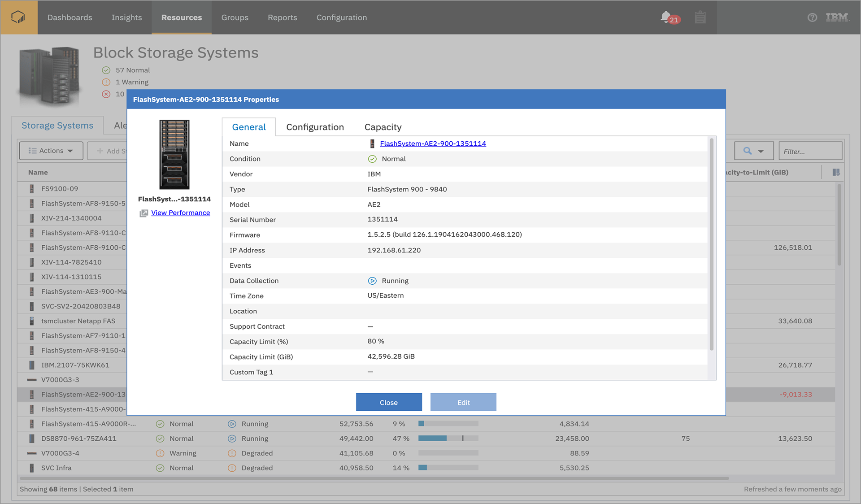Click the device icon for IBM.2107-75KWK61 row
Image resolution: width=861 pixels, height=504 pixels.
(32, 365)
